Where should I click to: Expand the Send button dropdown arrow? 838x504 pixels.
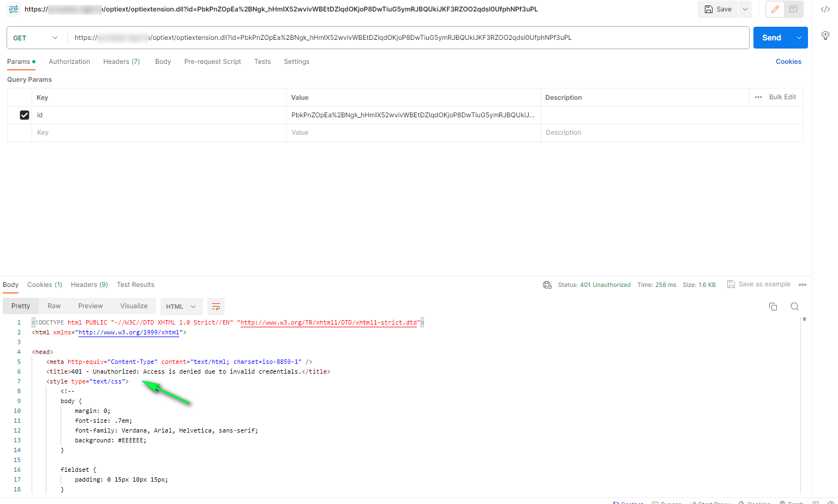coord(799,38)
